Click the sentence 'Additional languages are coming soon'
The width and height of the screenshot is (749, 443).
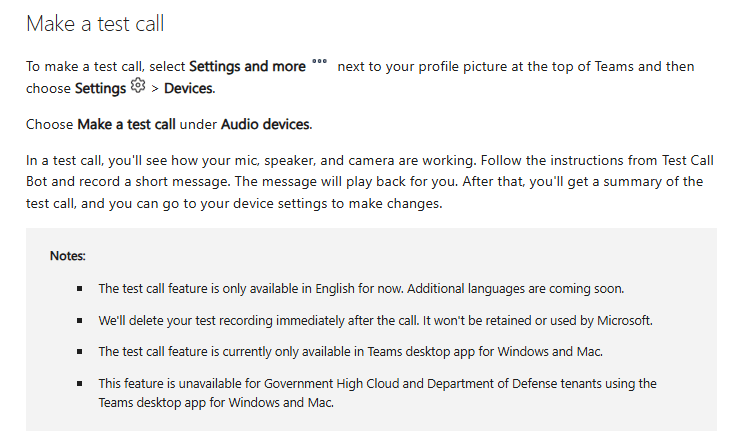point(515,289)
